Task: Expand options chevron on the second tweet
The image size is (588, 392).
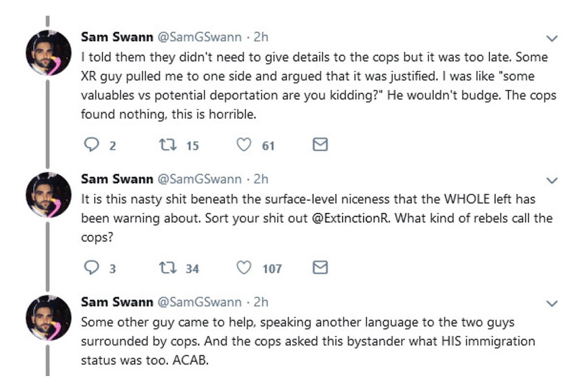Action: tap(552, 180)
